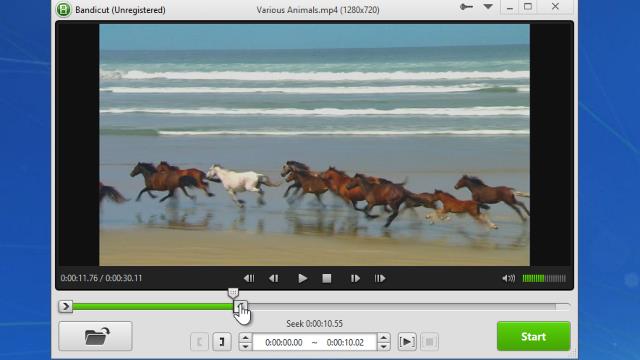This screenshot has width=640, height=360.
Task: Play the selected segment only
Action: [x=407, y=342]
